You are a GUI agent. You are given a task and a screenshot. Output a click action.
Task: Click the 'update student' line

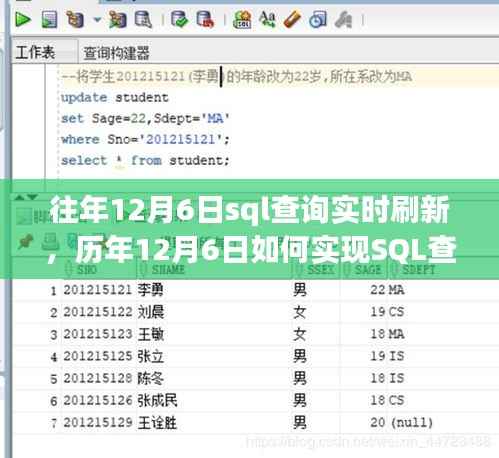(115, 98)
